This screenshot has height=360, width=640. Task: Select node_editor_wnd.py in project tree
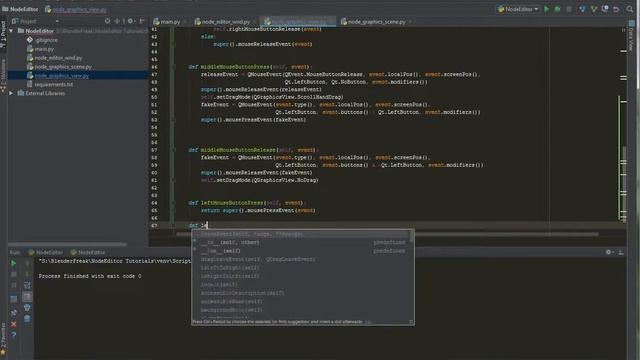54,58
